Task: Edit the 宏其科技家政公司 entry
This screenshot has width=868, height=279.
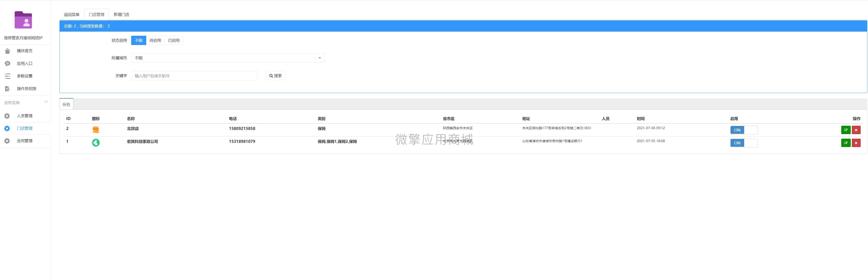Action: click(846, 143)
